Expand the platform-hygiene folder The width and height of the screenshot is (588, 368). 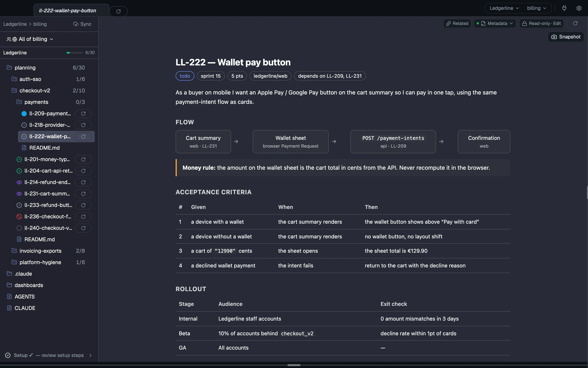click(48, 262)
